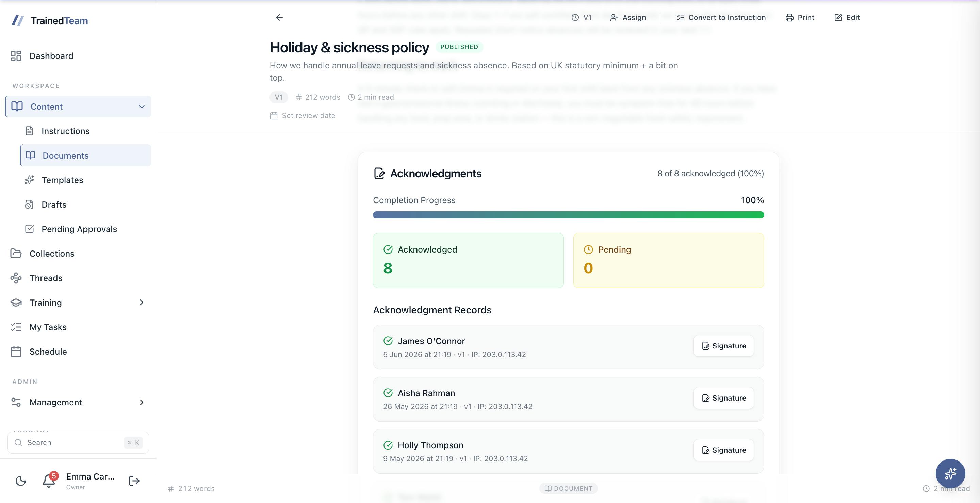Edit the policy document

click(847, 17)
